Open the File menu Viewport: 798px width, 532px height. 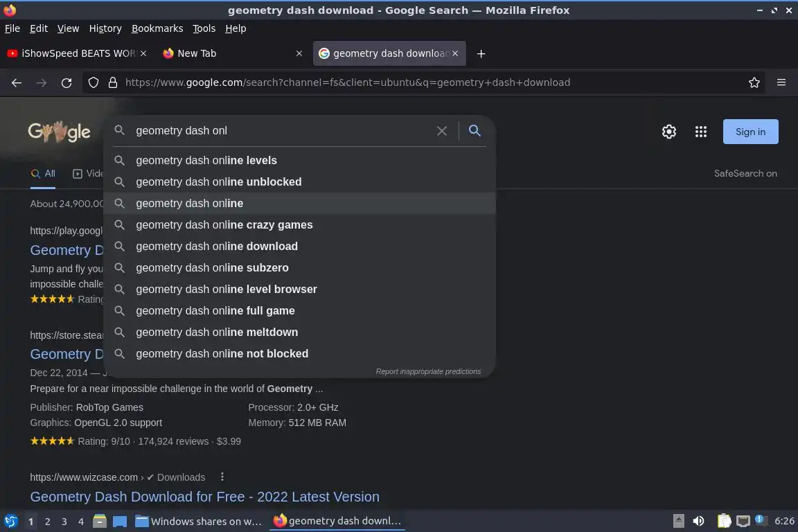12,28
